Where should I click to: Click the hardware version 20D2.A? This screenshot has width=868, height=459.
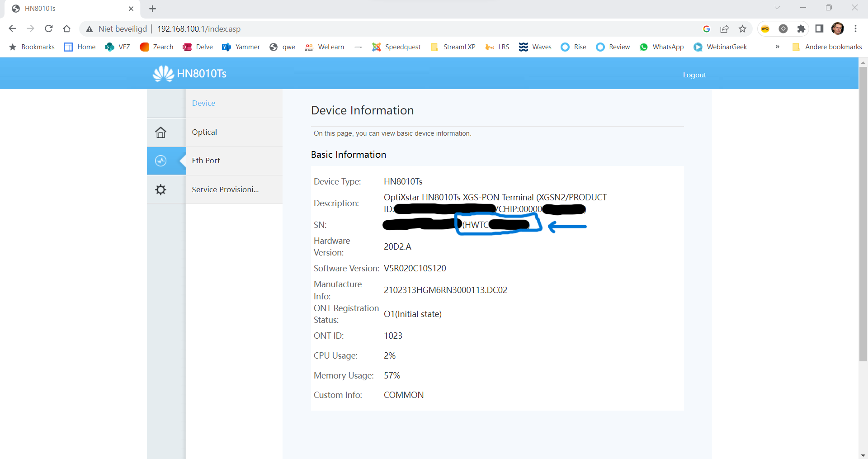click(397, 246)
